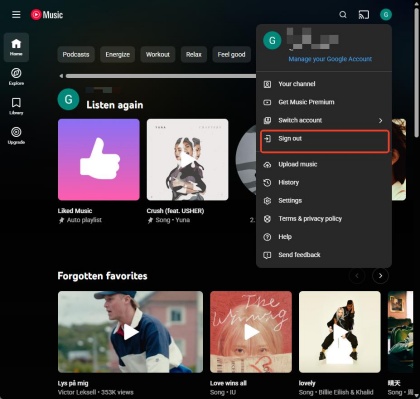This screenshot has width=420, height=399.
Task: Click the avatar beside Listen again
Action: (x=68, y=99)
